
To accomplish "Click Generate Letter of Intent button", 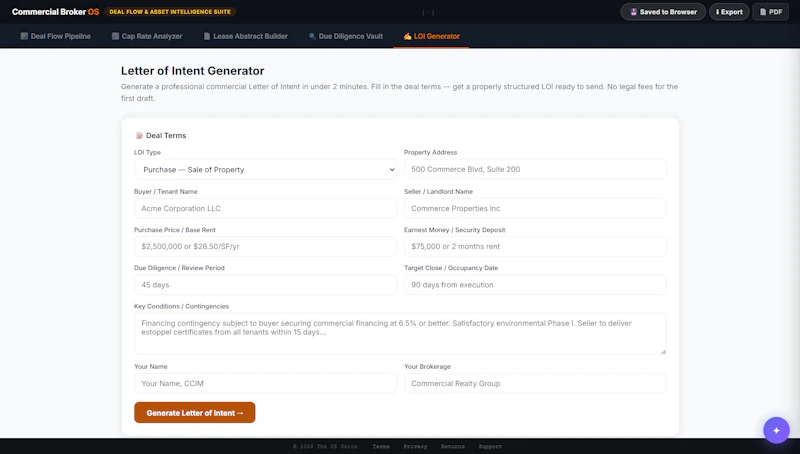I will [x=194, y=413].
